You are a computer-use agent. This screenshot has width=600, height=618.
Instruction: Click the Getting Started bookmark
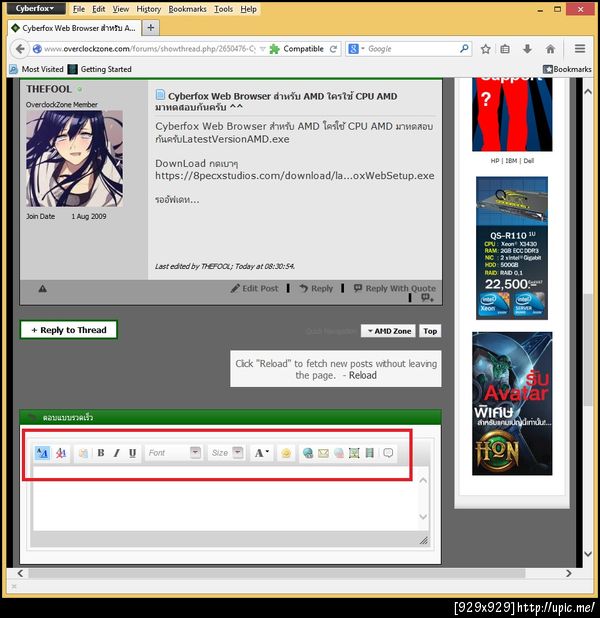click(x=100, y=69)
